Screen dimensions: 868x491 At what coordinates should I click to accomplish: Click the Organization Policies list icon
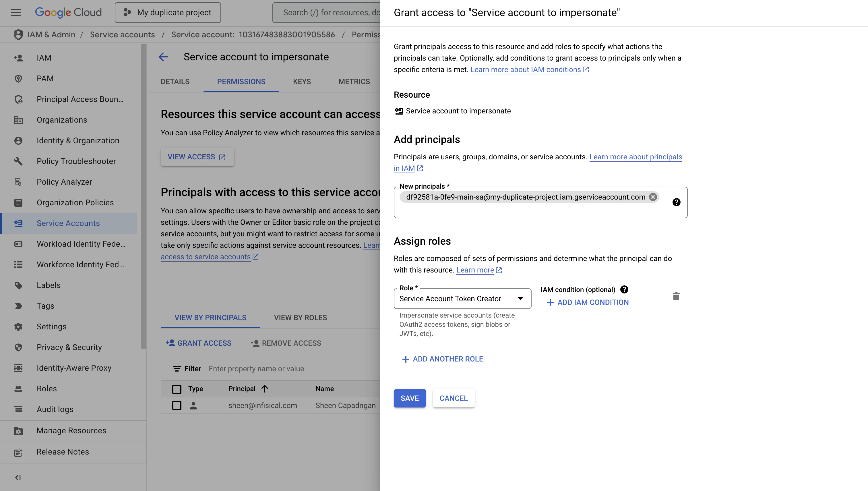(x=19, y=203)
